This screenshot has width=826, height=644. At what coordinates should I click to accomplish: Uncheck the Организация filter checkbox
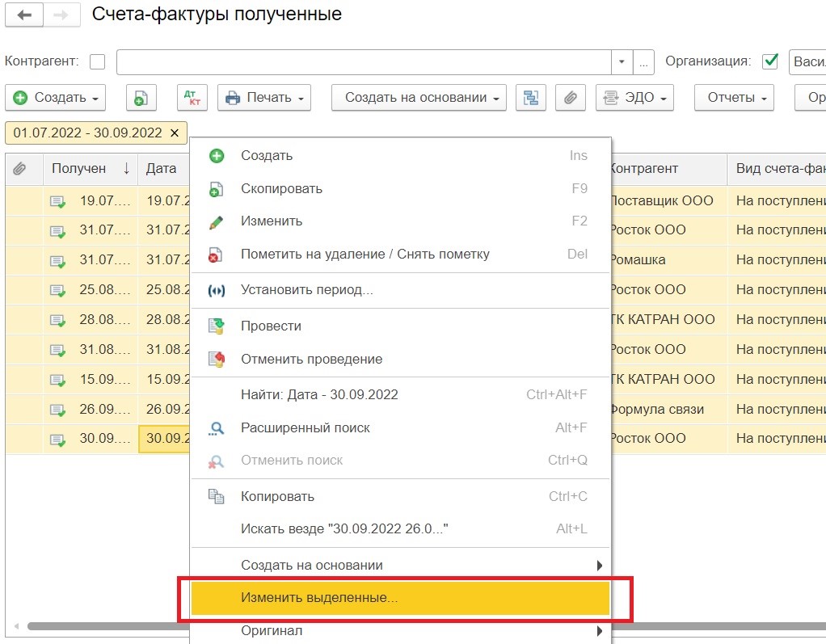770,61
